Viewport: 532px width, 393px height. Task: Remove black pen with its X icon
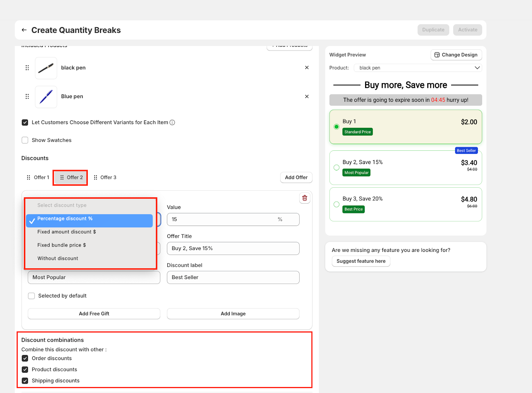pyautogui.click(x=307, y=68)
